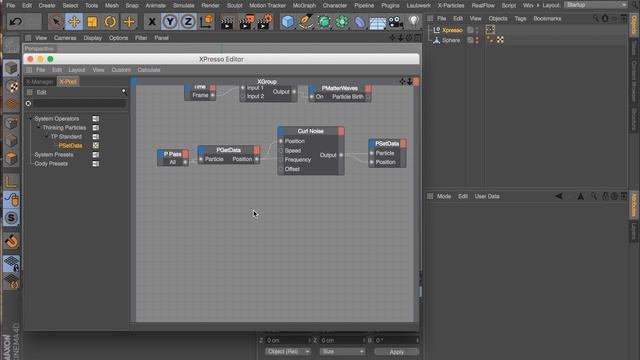The height and width of the screenshot is (360, 640).
Task: Switch to the X-Pool tab
Action: tap(68, 82)
